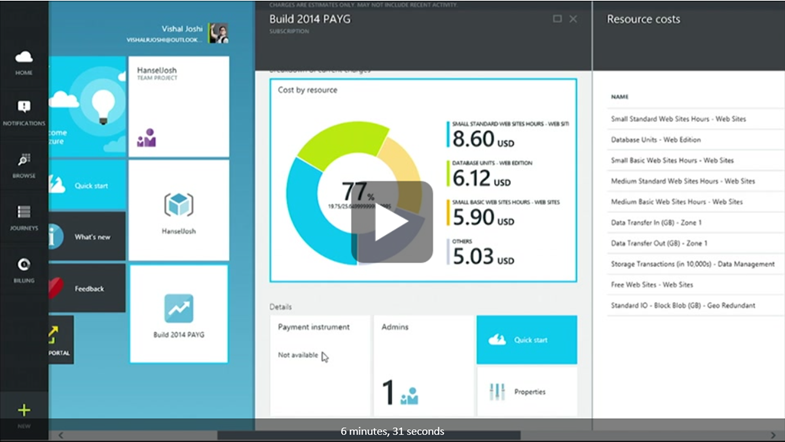785x442 pixels.
Task: Click the welcome lightbulb tile
Action: point(87,106)
